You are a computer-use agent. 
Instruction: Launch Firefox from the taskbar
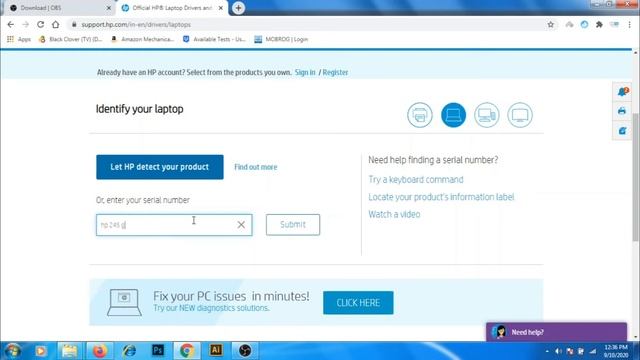[x=99, y=351]
